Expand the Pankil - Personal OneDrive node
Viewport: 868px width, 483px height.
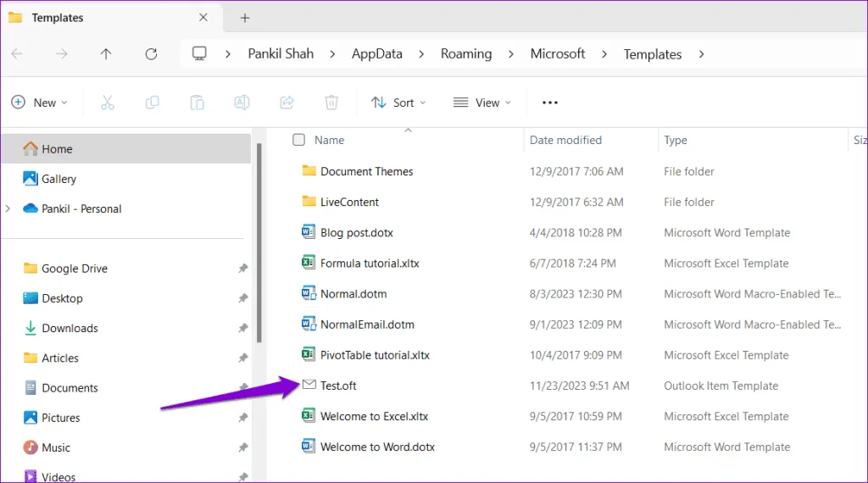click(8, 208)
